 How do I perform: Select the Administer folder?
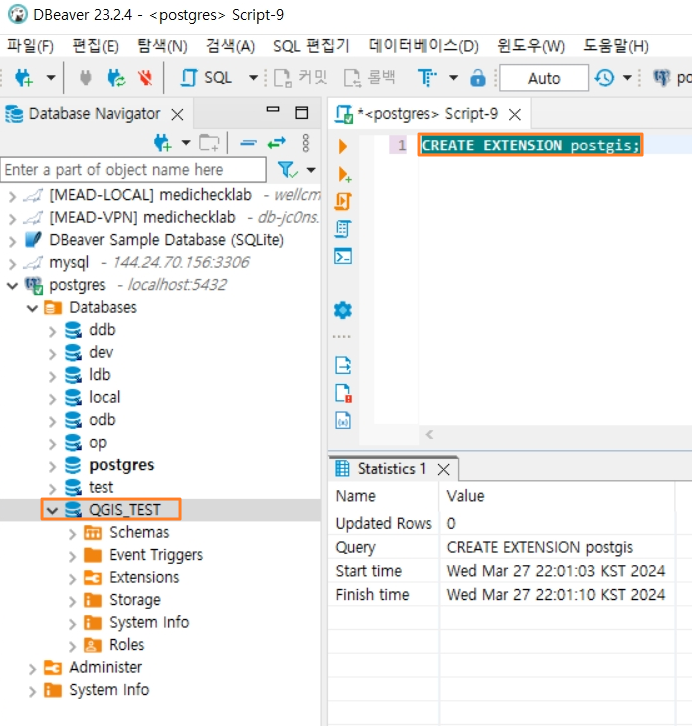pyautogui.click(x=106, y=667)
